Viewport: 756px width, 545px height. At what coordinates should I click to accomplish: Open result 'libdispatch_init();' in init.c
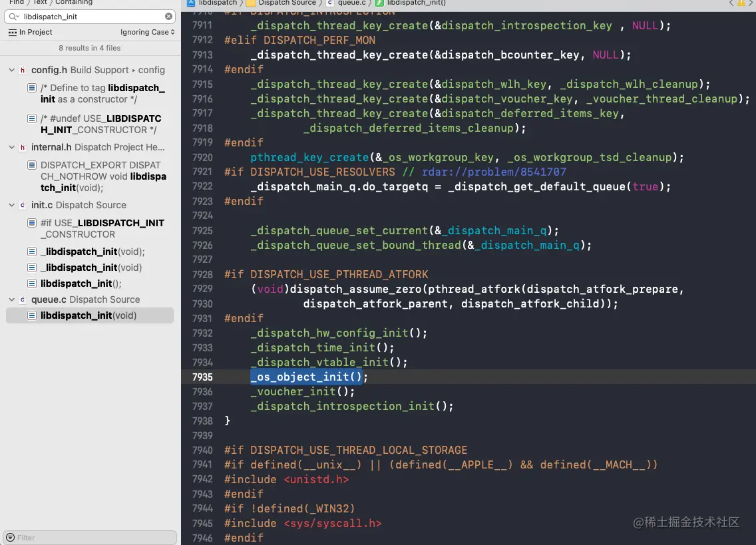(x=81, y=283)
